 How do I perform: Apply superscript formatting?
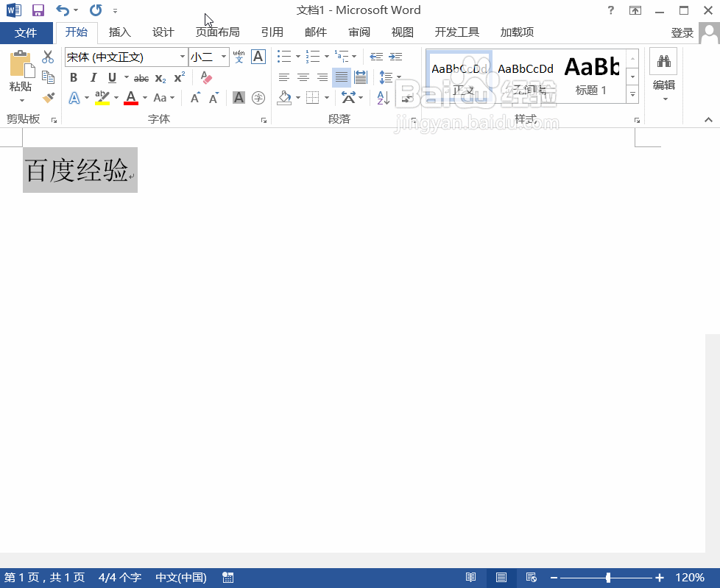(x=178, y=77)
